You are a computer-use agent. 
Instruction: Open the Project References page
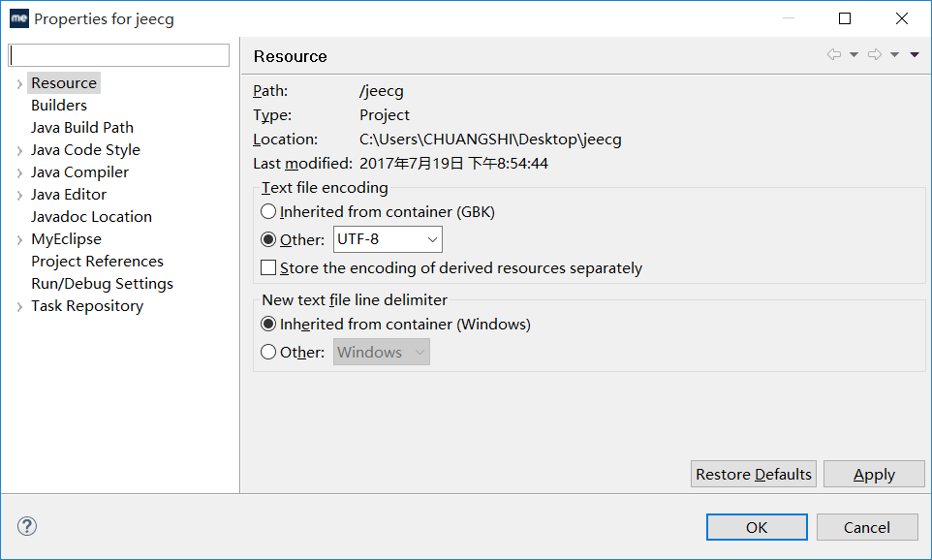tap(97, 261)
